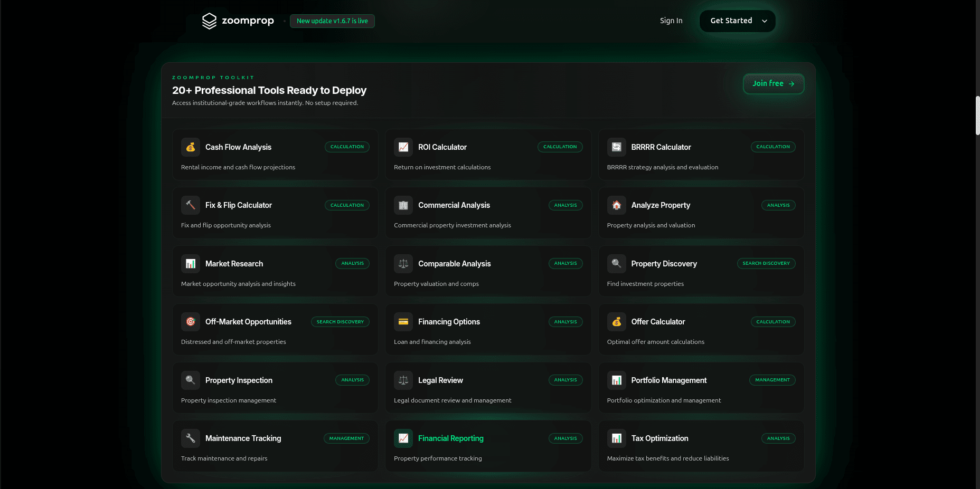Click the Analyze Property house icon
980x489 pixels.
[x=617, y=205]
